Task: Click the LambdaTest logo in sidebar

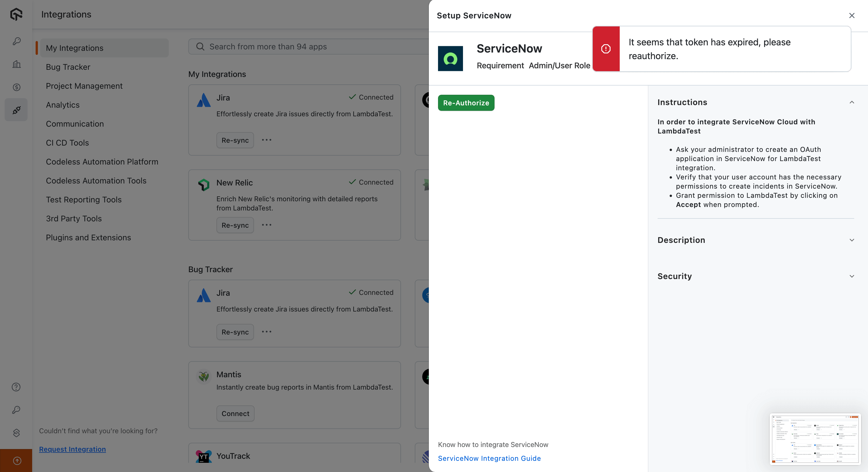Action: tap(16, 14)
